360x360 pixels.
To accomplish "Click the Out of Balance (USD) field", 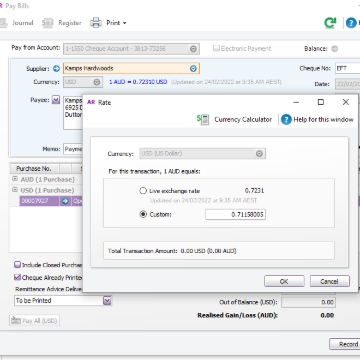I will 308,302.
